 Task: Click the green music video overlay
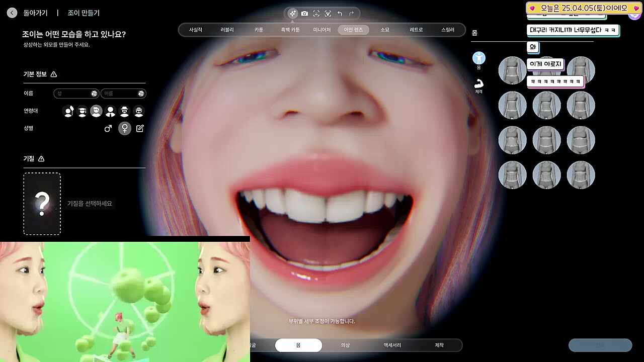[x=125, y=302]
